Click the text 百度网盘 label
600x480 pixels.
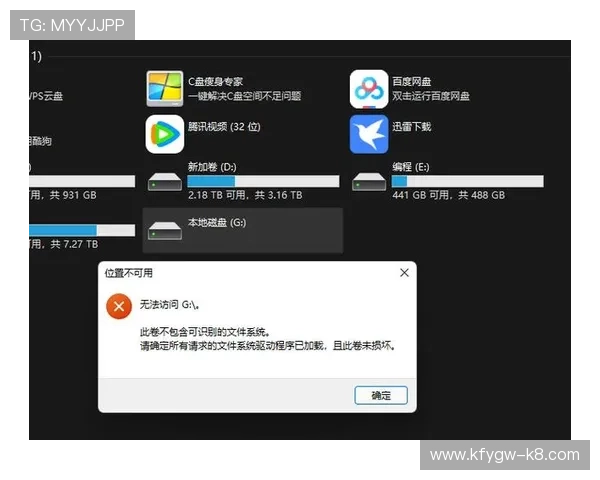click(411, 82)
